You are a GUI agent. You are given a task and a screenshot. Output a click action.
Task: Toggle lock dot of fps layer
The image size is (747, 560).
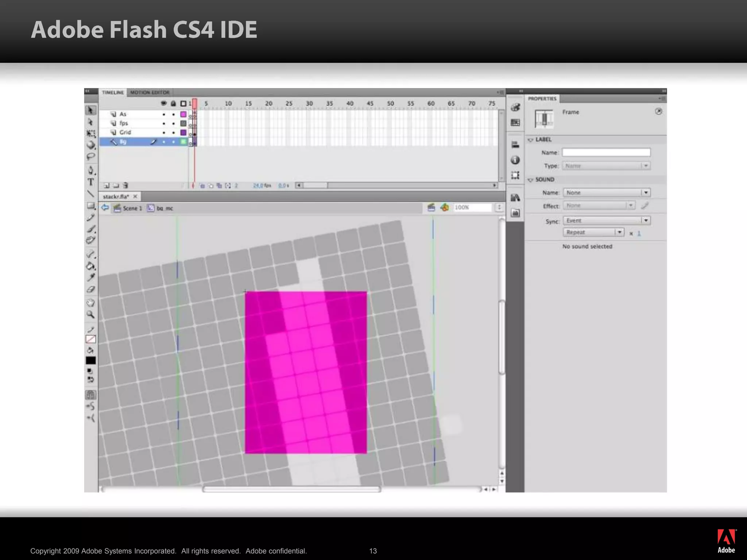click(174, 124)
